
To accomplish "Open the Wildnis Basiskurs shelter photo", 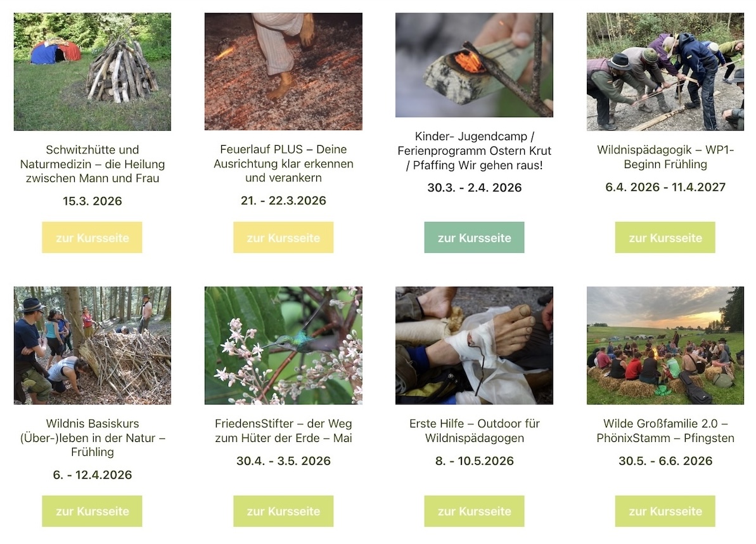I will (x=92, y=346).
